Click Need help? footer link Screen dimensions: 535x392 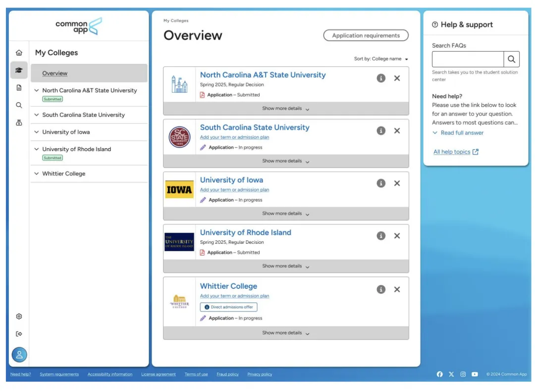point(20,374)
